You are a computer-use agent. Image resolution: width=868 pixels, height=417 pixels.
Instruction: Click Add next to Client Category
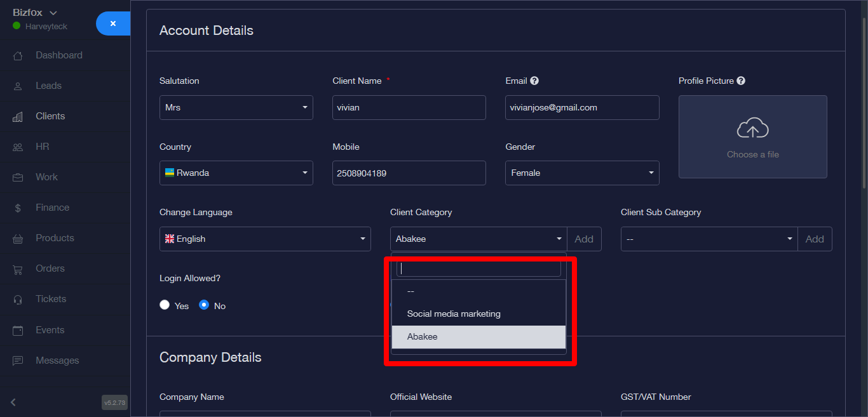pos(583,239)
